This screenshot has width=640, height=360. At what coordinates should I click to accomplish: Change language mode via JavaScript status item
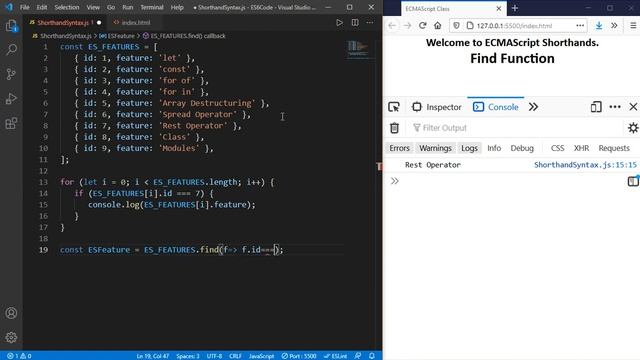coord(262,356)
